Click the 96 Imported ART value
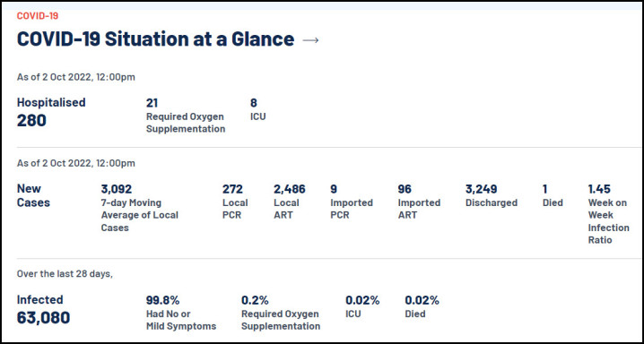The height and width of the screenshot is (344, 644). point(419,202)
